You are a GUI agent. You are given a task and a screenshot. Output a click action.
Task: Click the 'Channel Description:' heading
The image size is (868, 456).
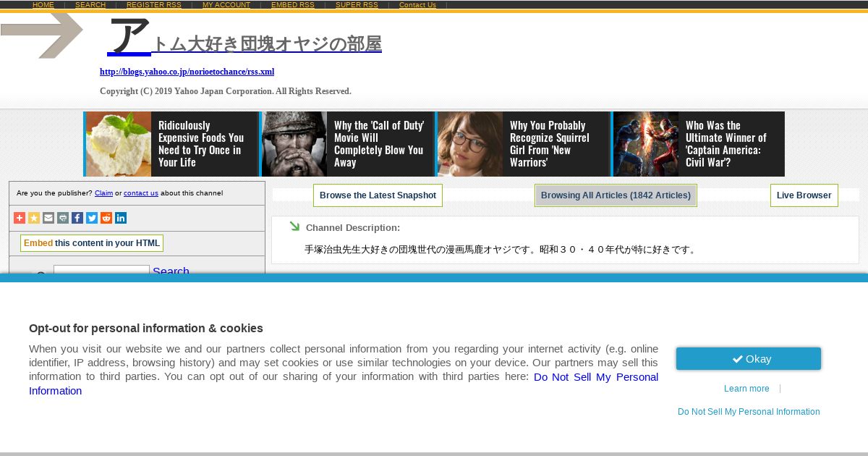353,227
